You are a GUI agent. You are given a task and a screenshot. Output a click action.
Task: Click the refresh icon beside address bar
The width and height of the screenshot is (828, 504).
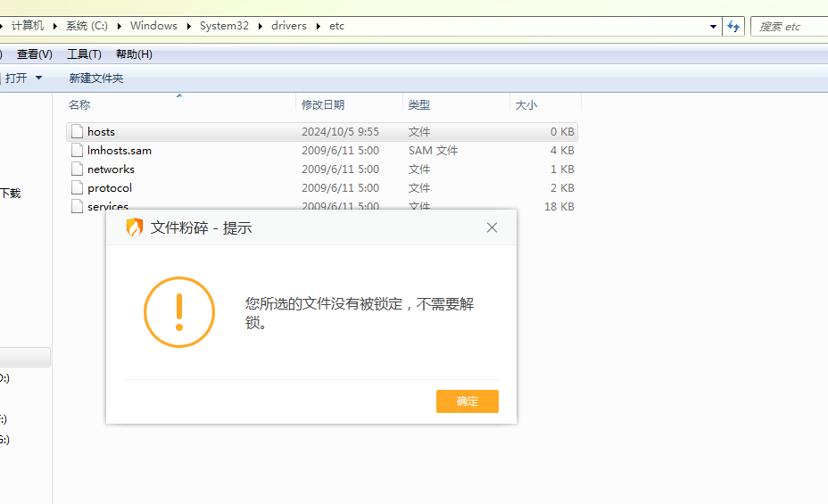pyautogui.click(x=733, y=27)
